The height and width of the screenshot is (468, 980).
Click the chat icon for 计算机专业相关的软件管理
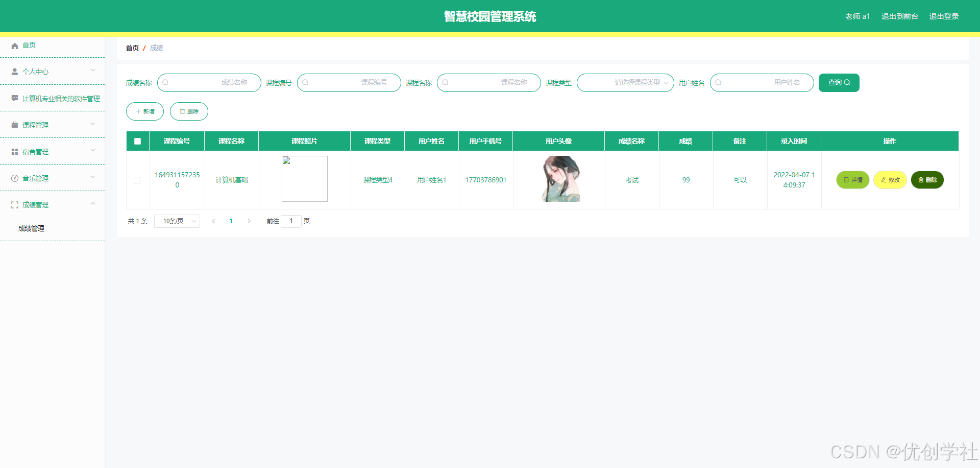15,98
